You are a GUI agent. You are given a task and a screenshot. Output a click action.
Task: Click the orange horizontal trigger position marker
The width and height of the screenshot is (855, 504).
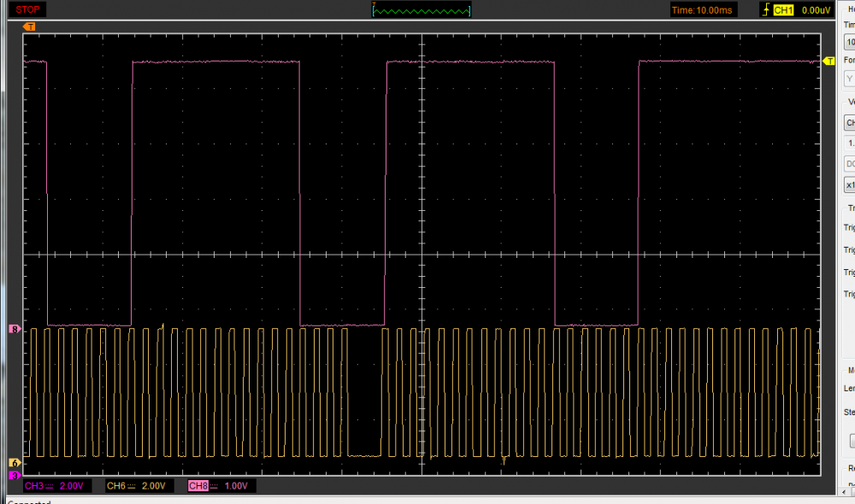pyautogui.click(x=30, y=26)
